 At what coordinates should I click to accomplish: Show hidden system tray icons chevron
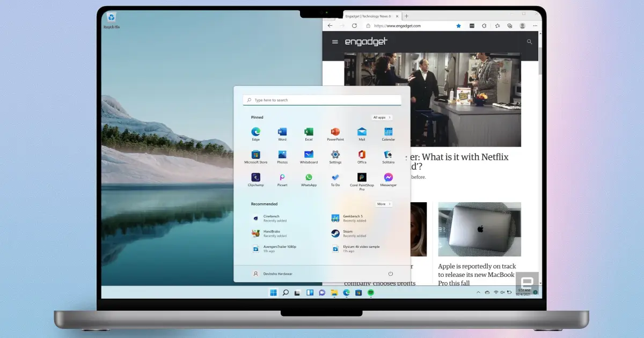click(478, 292)
